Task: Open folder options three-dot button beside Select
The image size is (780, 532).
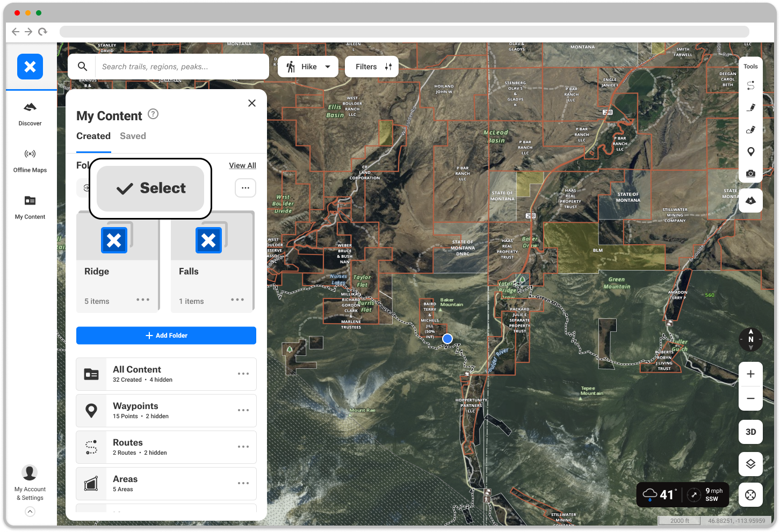Action: (x=245, y=188)
